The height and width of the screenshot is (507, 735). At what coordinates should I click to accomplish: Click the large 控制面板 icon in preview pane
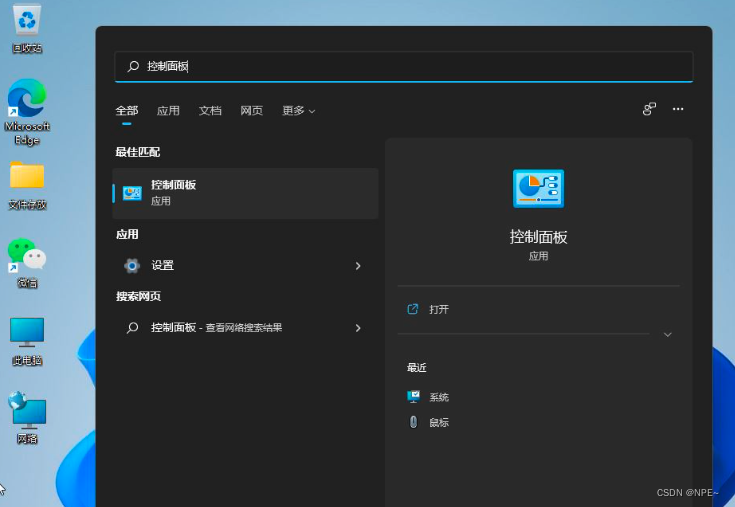pos(538,188)
